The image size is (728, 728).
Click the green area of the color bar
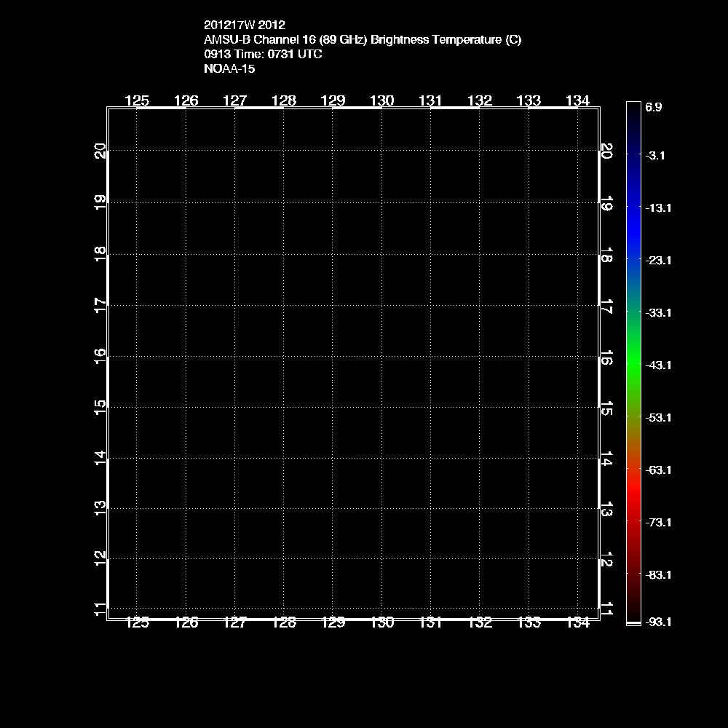point(633,362)
